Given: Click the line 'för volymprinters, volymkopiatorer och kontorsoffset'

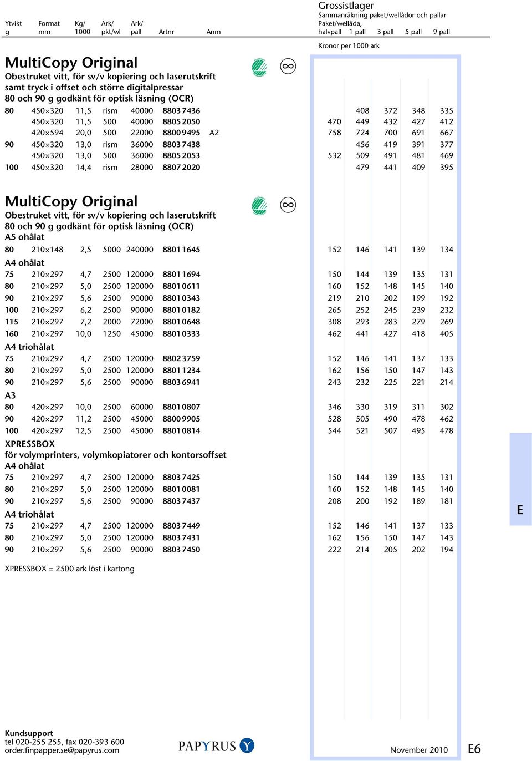Looking at the screenshot, I should pyautogui.click(x=116, y=455).
